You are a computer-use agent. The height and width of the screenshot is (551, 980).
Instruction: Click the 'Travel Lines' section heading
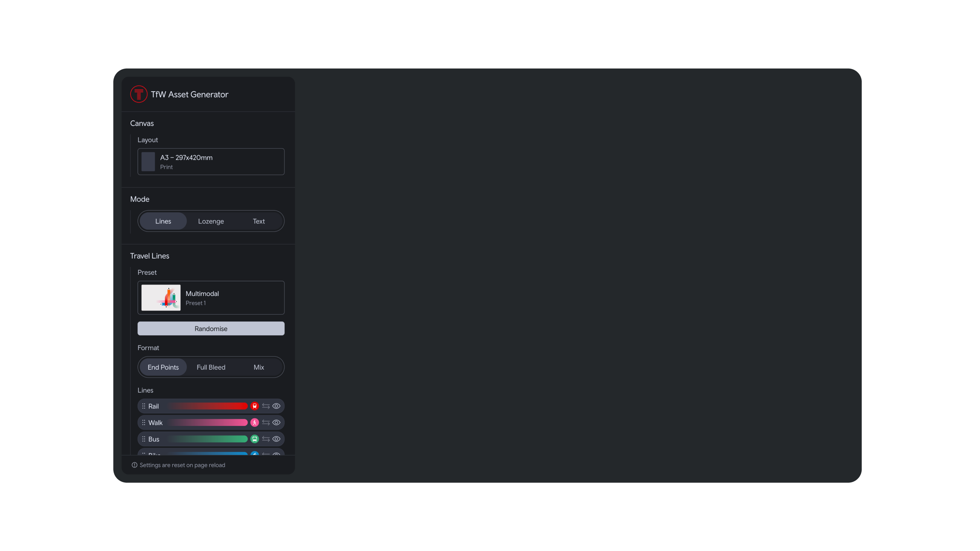[x=149, y=256]
